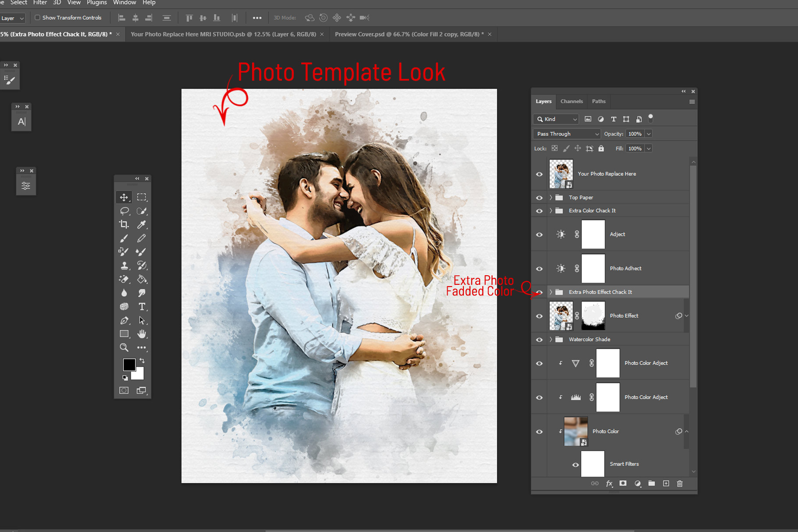Select the Crop tool
The height and width of the screenshot is (532, 798).
(x=124, y=224)
